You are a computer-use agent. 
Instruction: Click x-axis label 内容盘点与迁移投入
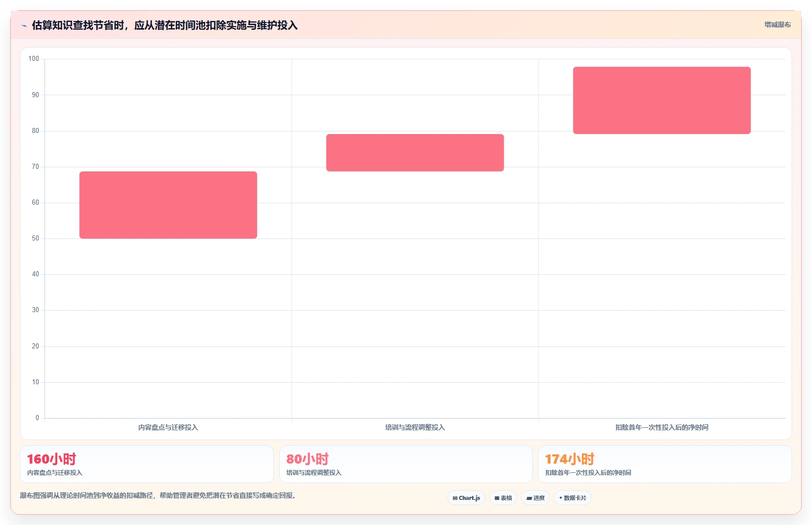168,427
